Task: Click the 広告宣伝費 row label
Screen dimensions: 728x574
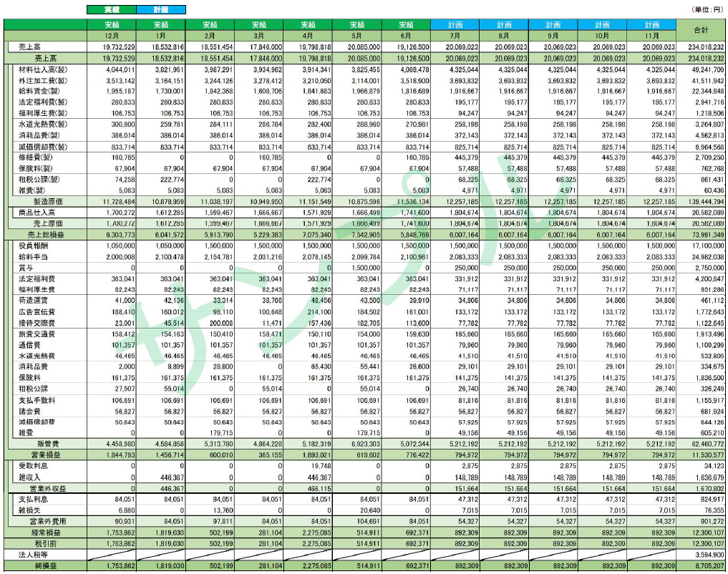Action: (37, 312)
